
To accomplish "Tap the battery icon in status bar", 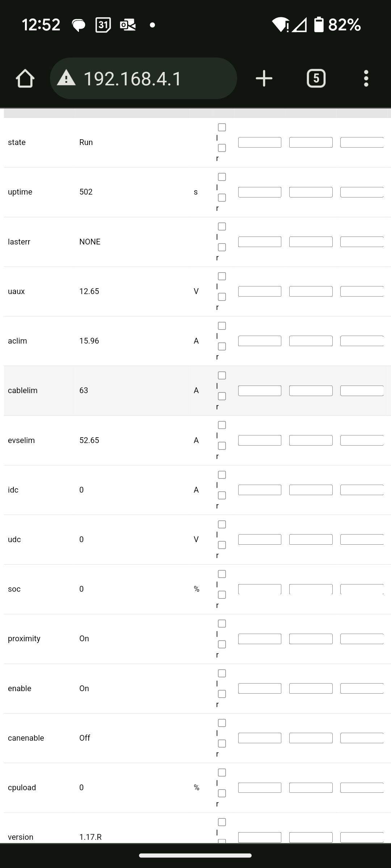I will coord(319,25).
